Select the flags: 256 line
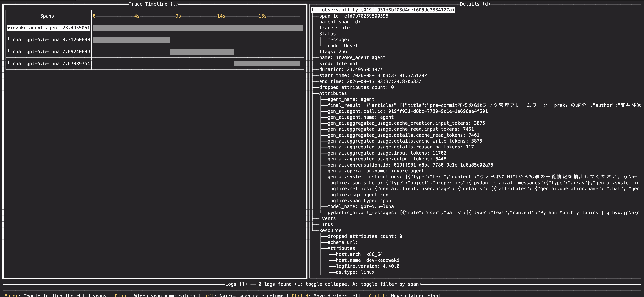644x297 pixels. [333, 52]
